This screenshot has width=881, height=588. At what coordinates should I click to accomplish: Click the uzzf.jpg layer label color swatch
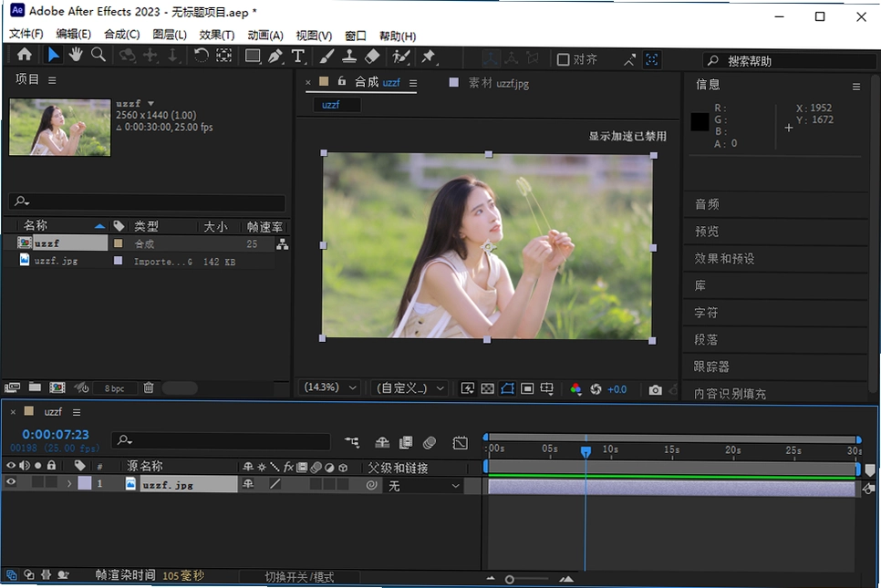click(84, 483)
